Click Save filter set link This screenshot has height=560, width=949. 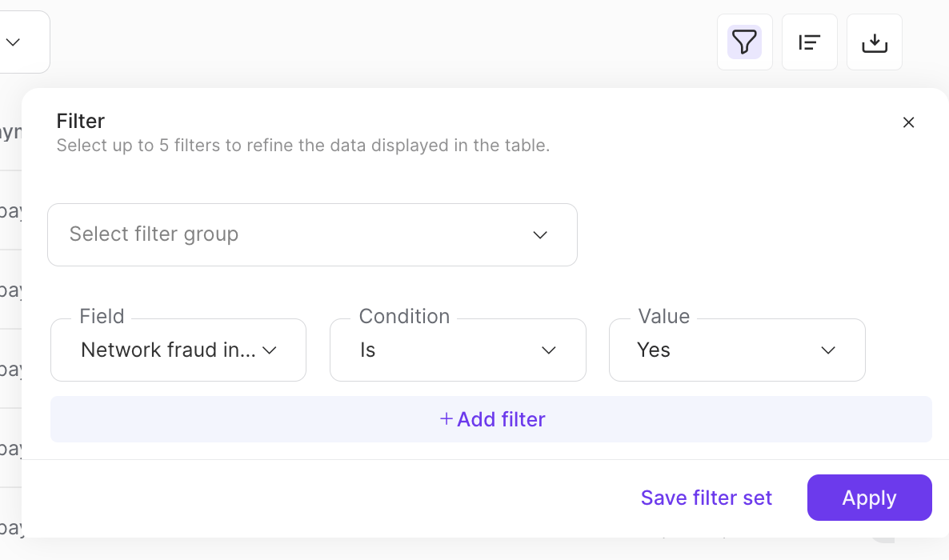(706, 498)
